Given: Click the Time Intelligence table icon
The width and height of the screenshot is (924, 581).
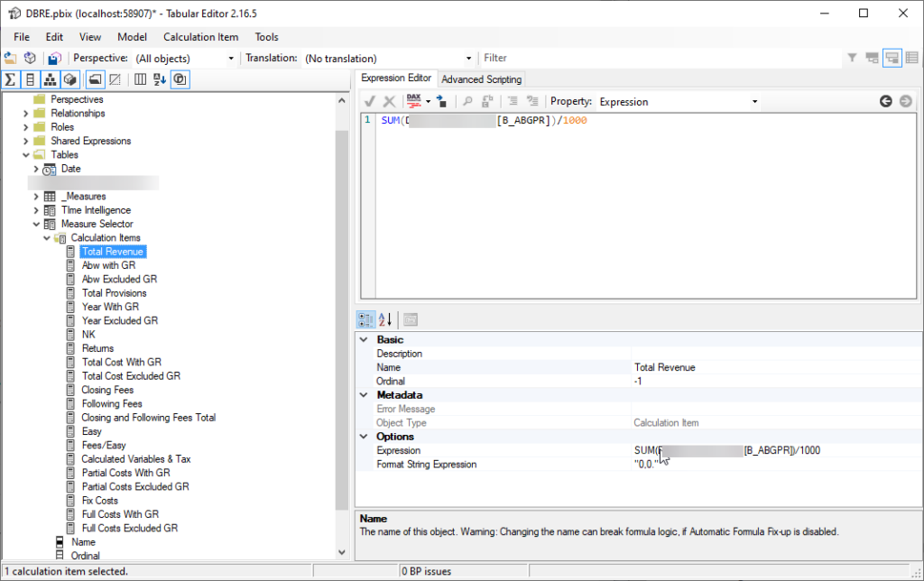Looking at the screenshot, I should pos(51,210).
